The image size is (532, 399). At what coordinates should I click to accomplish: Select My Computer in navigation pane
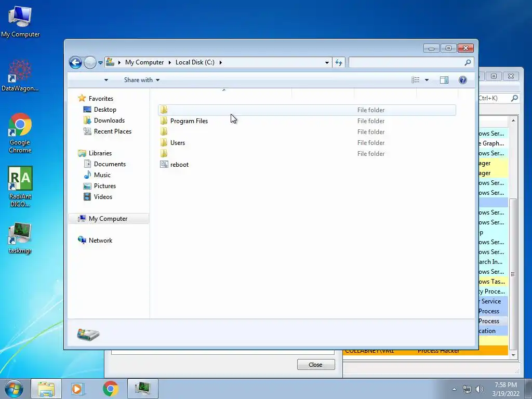point(108,219)
